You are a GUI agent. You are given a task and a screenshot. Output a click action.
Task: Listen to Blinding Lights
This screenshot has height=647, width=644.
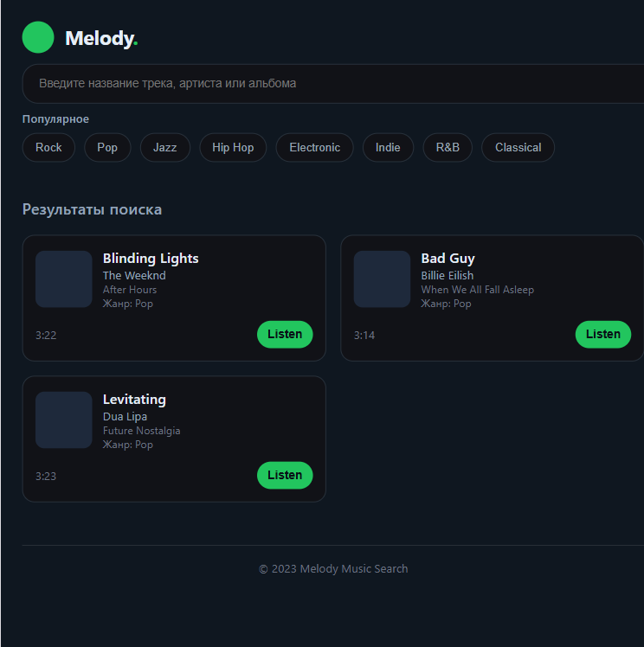click(285, 334)
